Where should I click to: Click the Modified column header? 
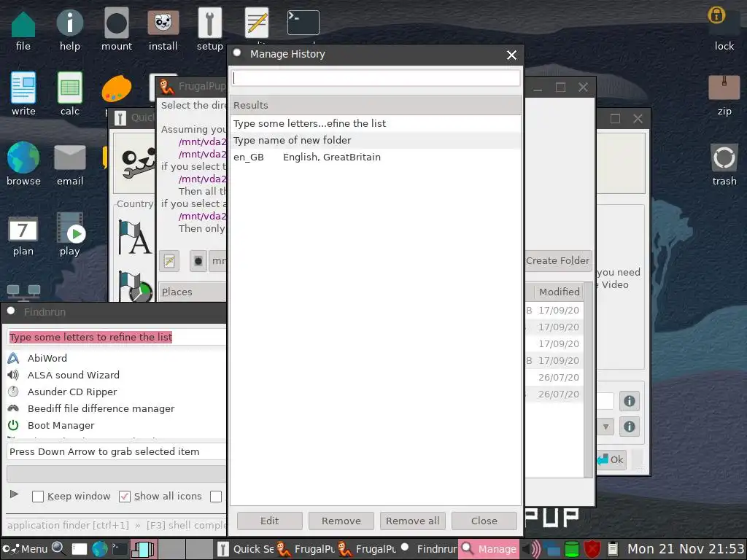click(x=558, y=292)
